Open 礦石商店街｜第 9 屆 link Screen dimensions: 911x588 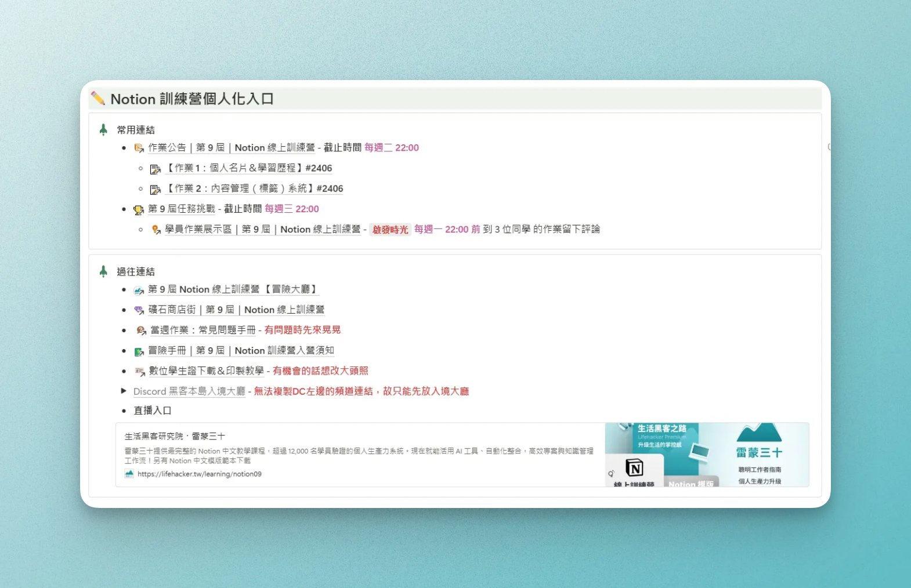coord(237,310)
